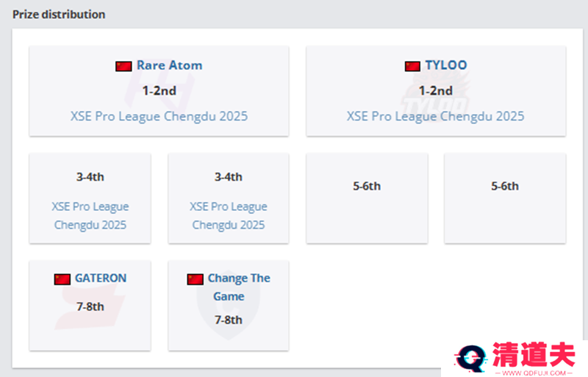Open the GATERON team link
588x377 pixels.
101,278
